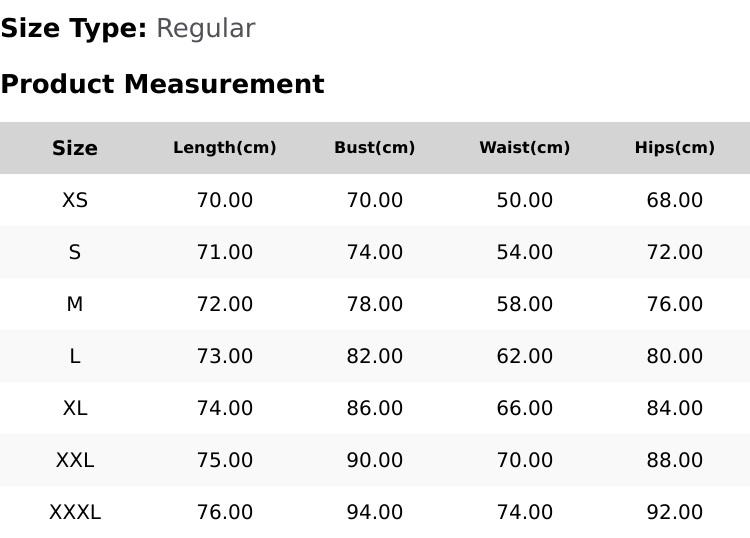Click the Waist(cm) column header
Screen dimensions: 750x538
click(525, 147)
